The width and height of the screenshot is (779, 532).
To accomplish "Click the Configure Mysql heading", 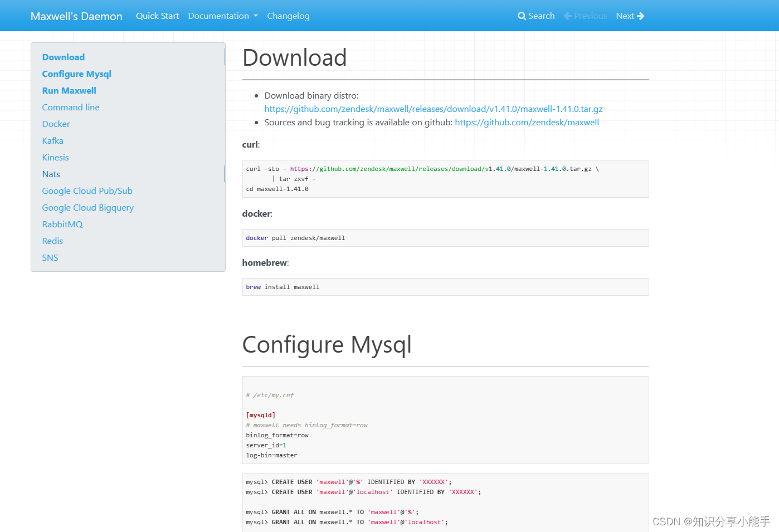I will pos(327,344).
